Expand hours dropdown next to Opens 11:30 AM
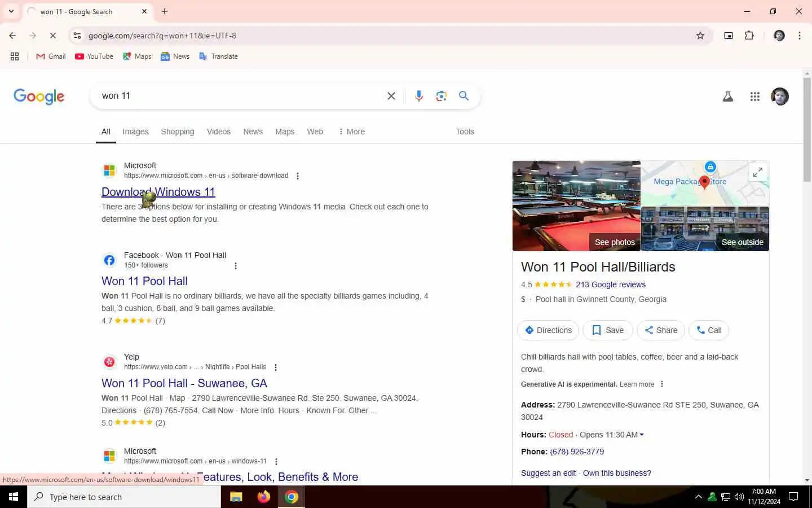The height and width of the screenshot is (508, 812). pyautogui.click(x=642, y=435)
